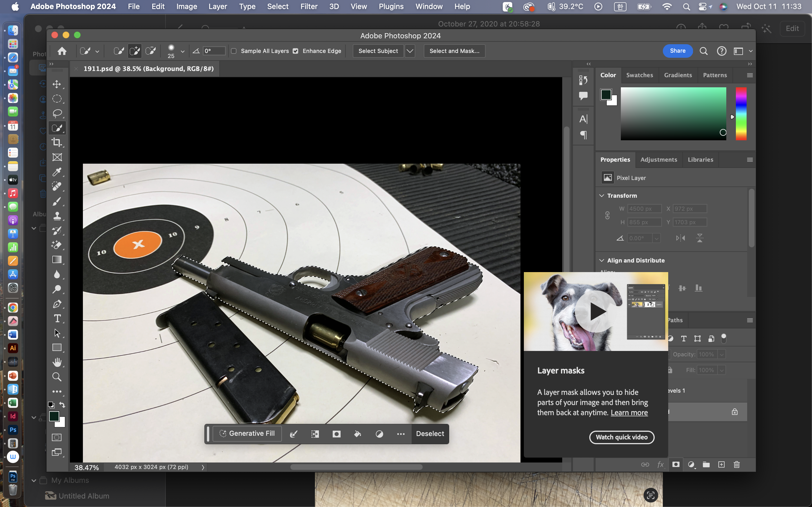Image resolution: width=812 pixels, height=507 pixels.
Task: Select the Clone Stamp tool
Action: (x=57, y=216)
